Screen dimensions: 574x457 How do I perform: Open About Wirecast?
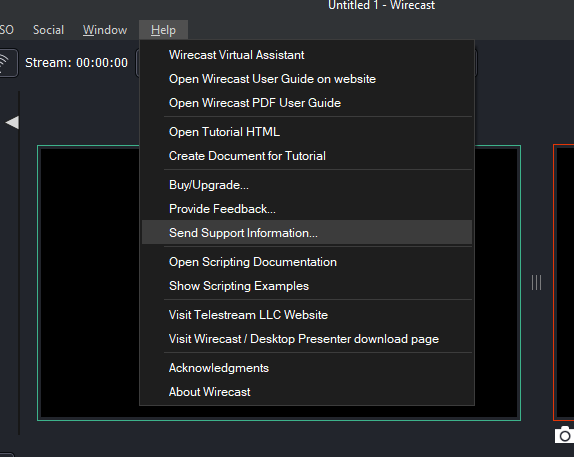307,392
